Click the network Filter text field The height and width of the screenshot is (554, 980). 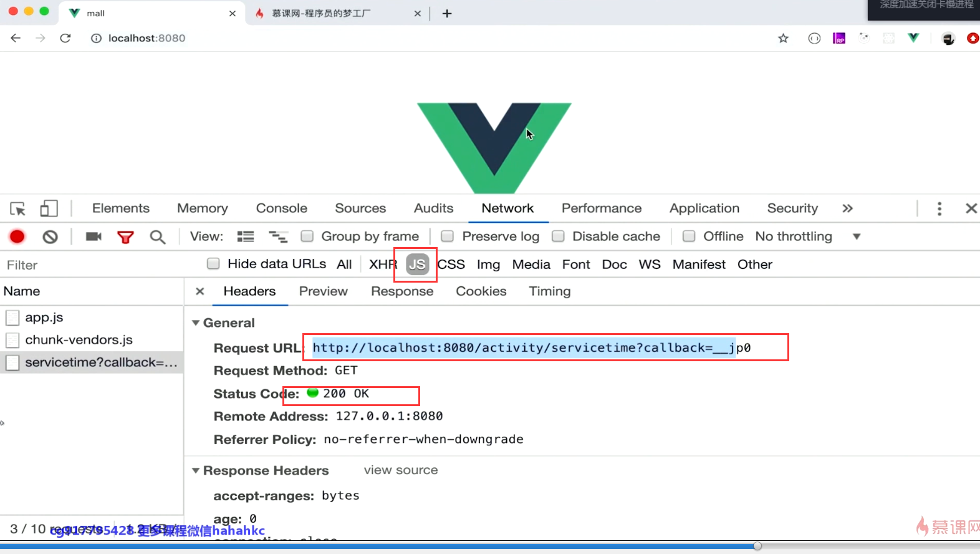pos(100,265)
